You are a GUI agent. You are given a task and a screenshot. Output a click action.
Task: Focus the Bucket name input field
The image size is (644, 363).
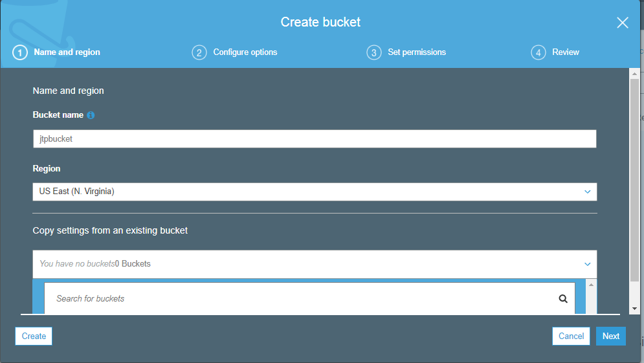point(315,138)
